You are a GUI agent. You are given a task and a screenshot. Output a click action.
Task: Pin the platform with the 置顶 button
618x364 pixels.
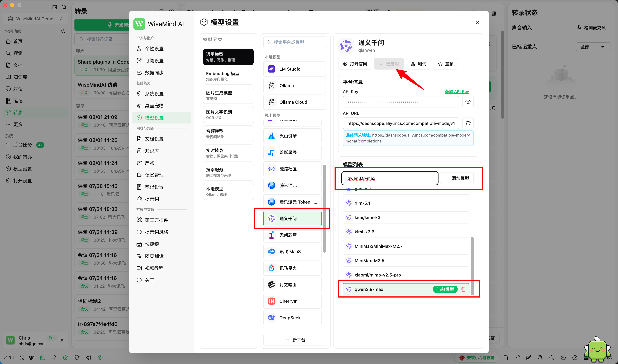click(446, 64)
